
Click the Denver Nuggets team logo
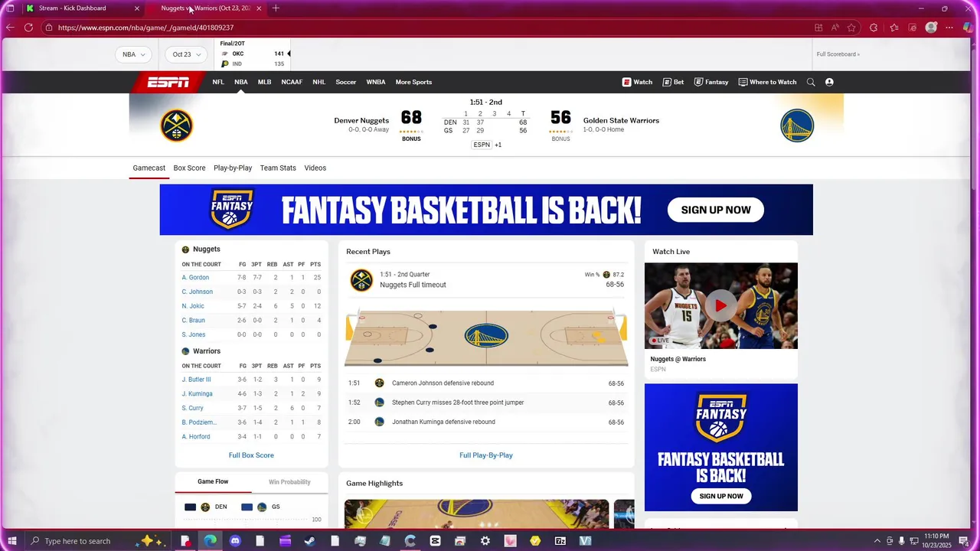point(176,126)
